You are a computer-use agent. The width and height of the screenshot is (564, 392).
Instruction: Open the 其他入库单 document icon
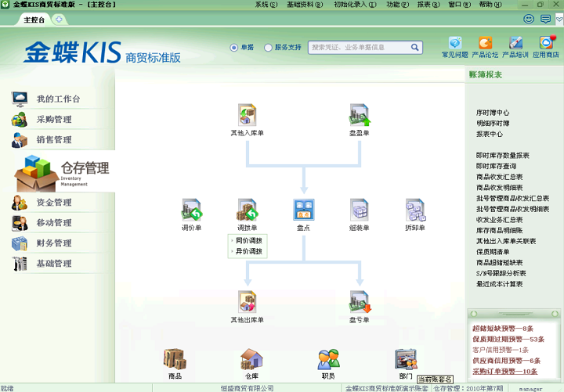point(248,116)
